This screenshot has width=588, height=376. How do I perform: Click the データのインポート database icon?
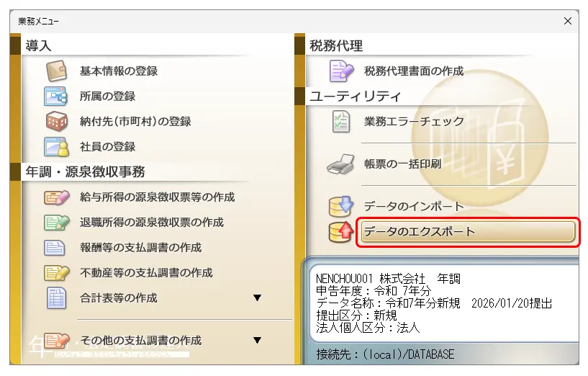tap(341, 207)
